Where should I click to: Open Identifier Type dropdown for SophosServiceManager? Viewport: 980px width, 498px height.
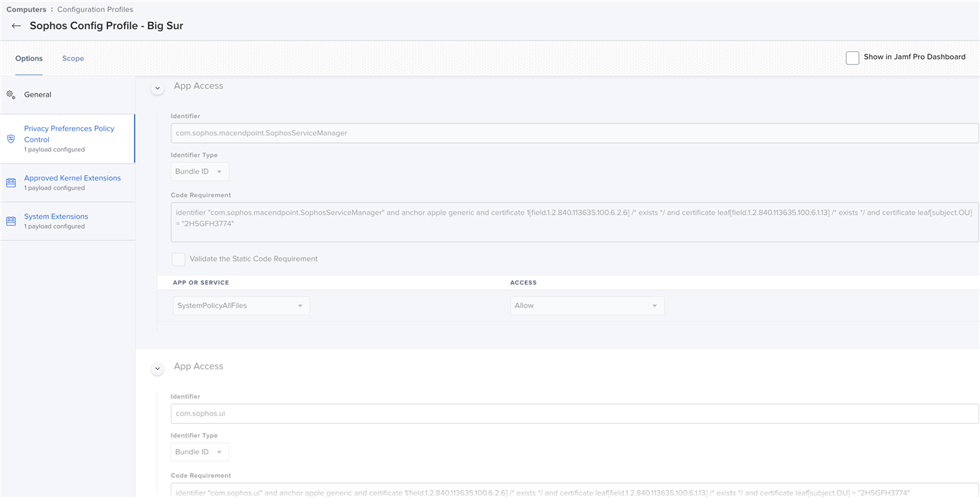tap(200, 171)
